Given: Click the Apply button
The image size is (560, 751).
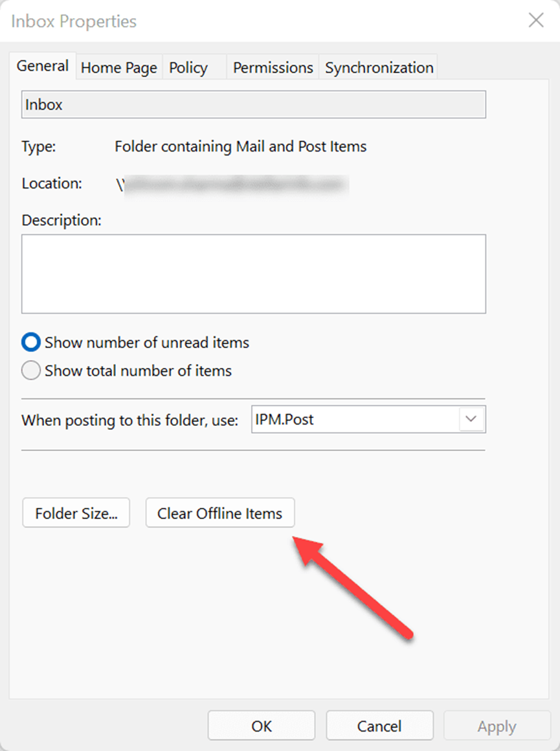Looking at the screenshot, I should coord(497,726).
